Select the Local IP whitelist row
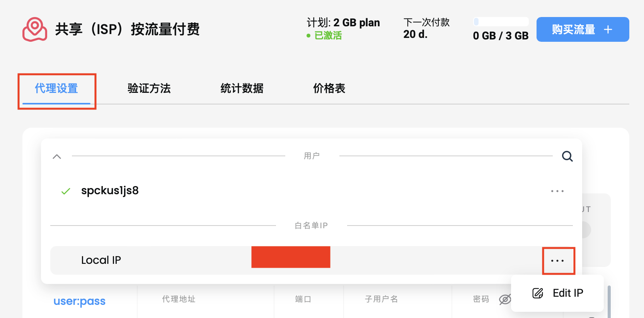This screenshot has height=318, width=644. [312, 260]
